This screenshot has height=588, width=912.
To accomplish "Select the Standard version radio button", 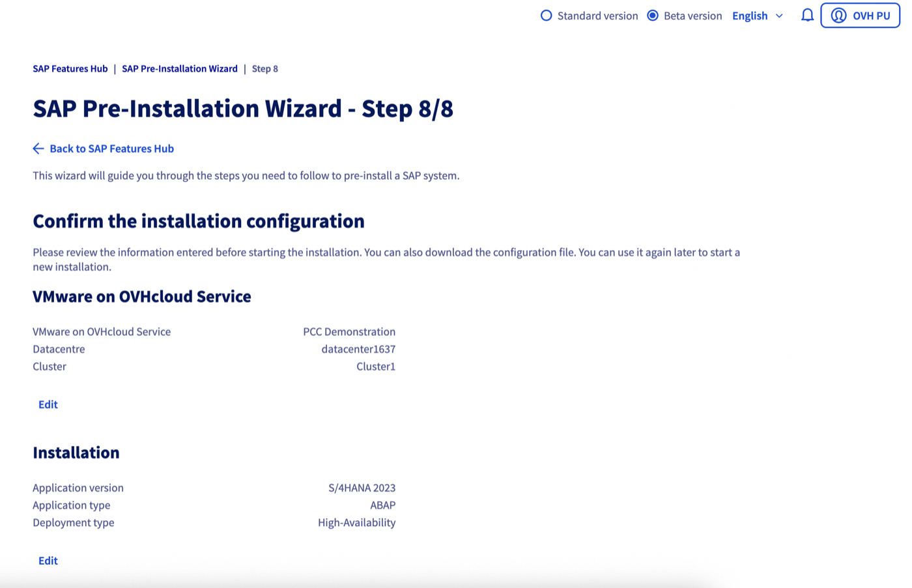I will [x=546, y=15].
